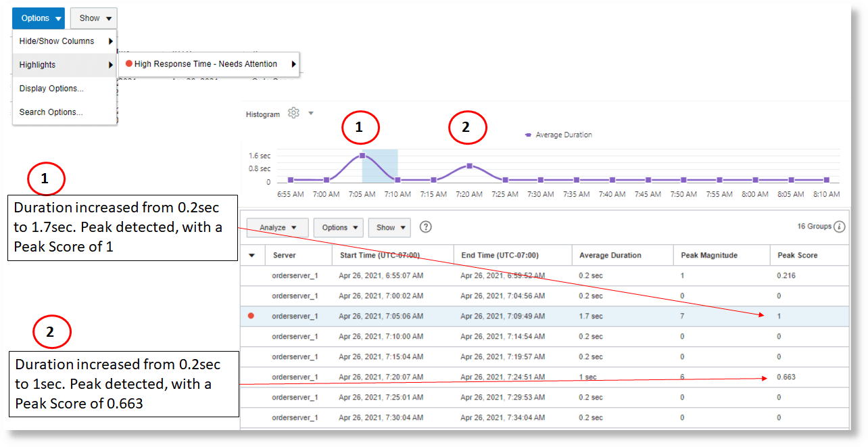Image resolution: width=868 pixels, height=447 pixels.
Task: Toggle the Average Duration series in the legend
Action: point(558,135)
